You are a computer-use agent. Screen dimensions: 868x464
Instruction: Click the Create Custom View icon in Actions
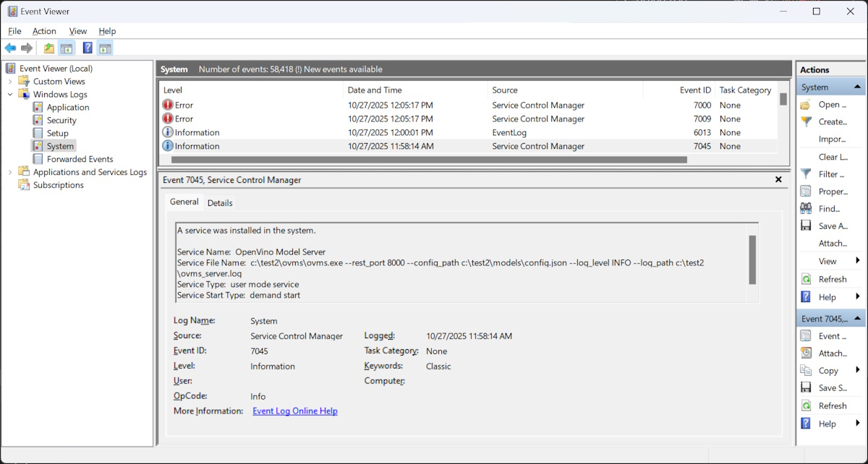coord(806,122)
